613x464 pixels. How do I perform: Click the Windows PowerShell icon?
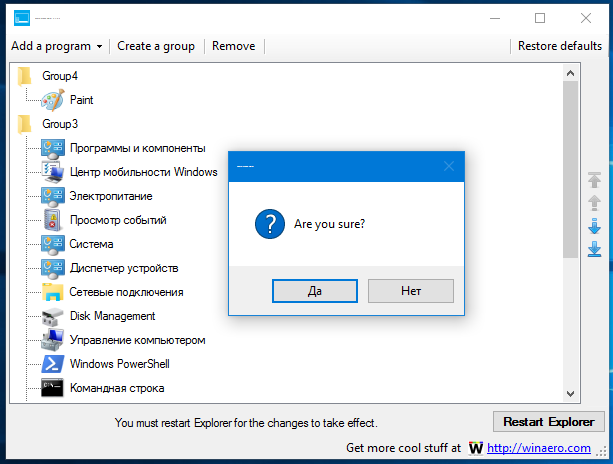click(x=52, y=364)
